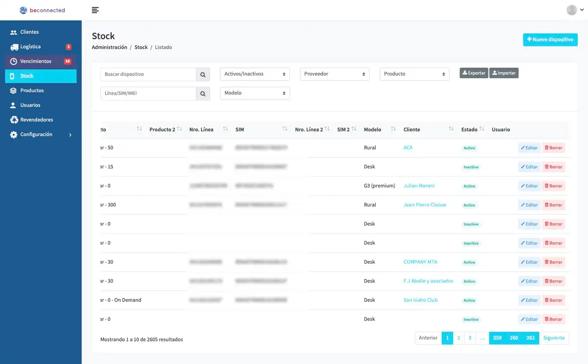Image resolution: width=588 pixels, height=364 pixels.
Task: Open the Usuarios menu item
Action: 41,105
